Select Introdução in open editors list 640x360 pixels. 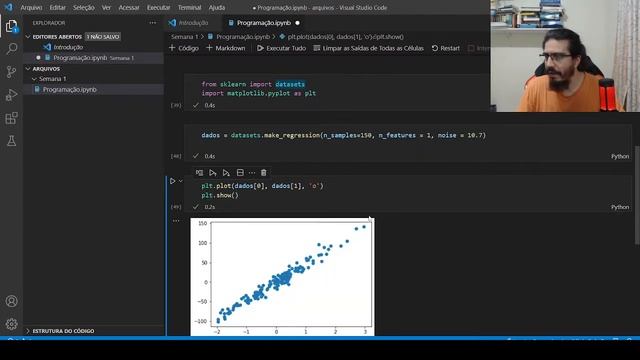click(93, 47)
